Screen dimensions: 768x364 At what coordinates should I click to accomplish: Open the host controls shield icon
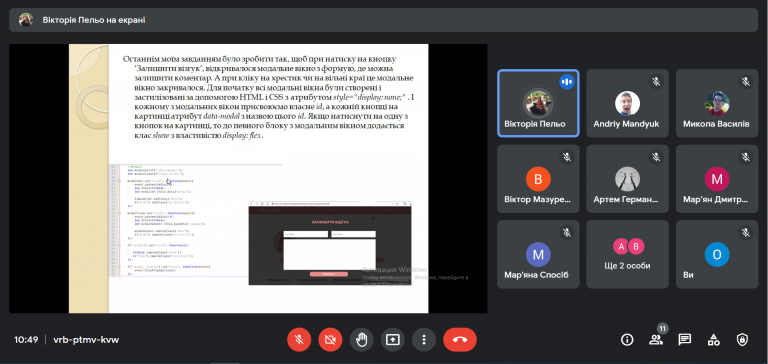(743, 340)
